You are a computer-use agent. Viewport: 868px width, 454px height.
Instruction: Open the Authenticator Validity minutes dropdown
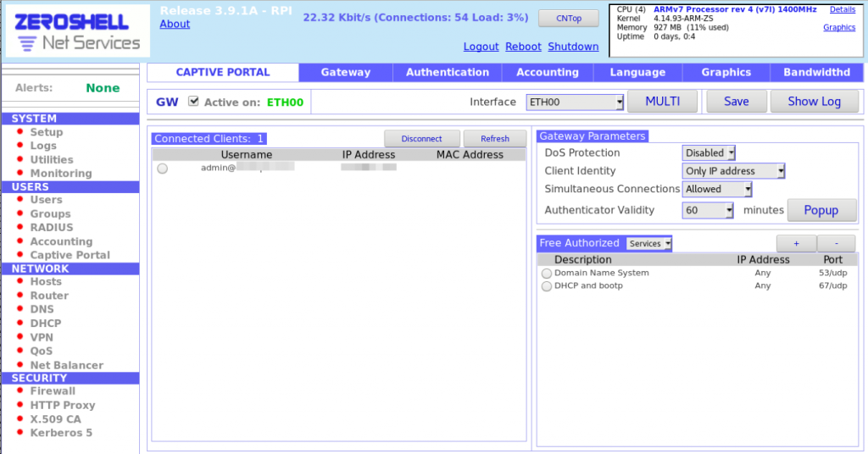pyautogui.click(x=708, y=210)
